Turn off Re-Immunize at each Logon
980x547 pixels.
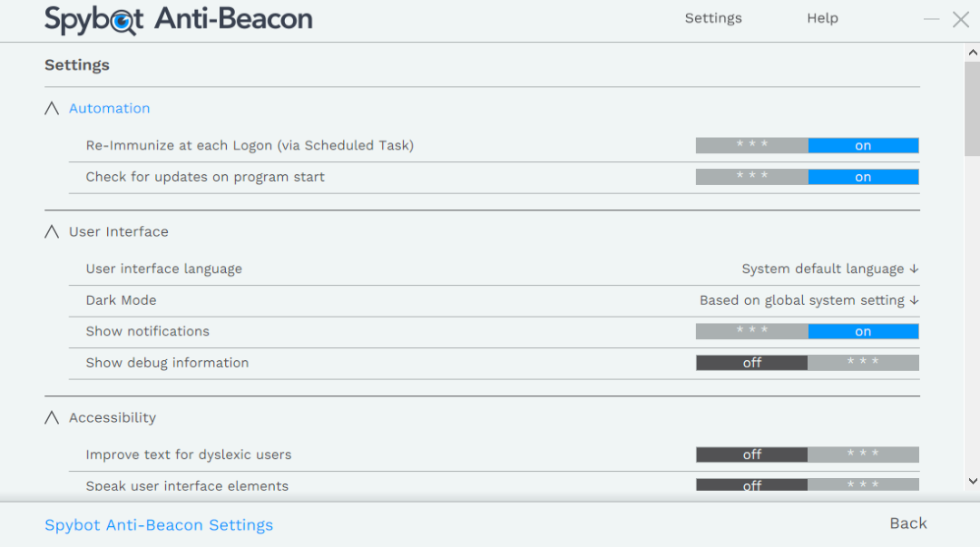point(751,145)
